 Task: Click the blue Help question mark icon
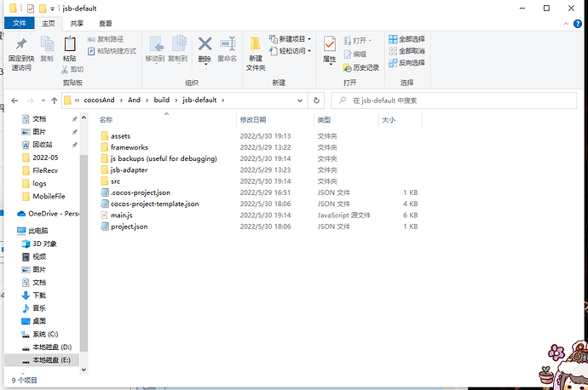tap(578, 24)
